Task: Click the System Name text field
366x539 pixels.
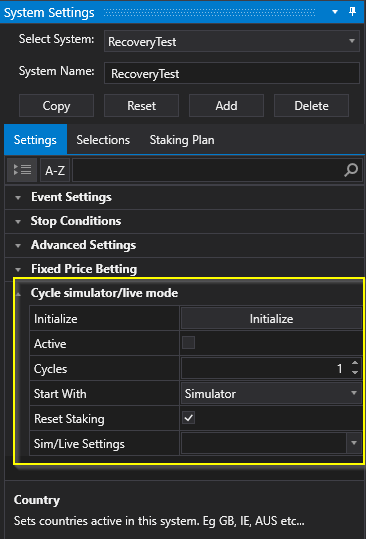Action: [x=232, y=73]
